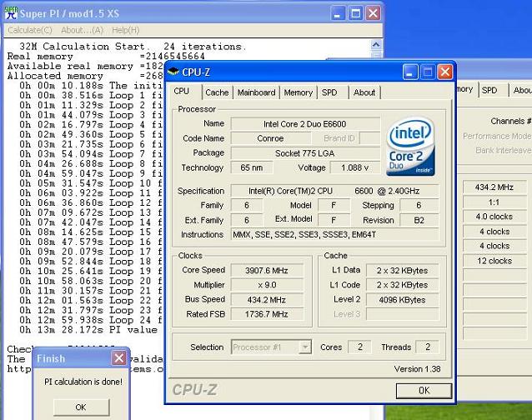Click the 434.2 MHz frequency in background window
The width and height of the screenshot is (532, 420).
click(494, 187)
